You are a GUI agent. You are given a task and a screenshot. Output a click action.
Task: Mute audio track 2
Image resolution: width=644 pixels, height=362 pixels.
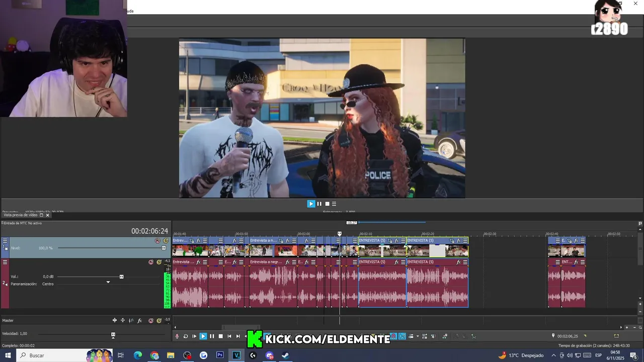tap(151, 262)
